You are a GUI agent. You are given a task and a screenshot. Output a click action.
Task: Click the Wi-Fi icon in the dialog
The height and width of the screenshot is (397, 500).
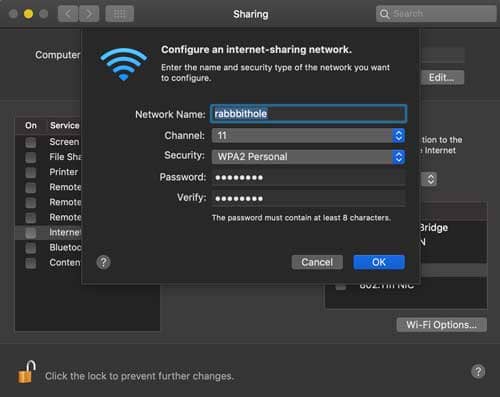pos(124,64)
